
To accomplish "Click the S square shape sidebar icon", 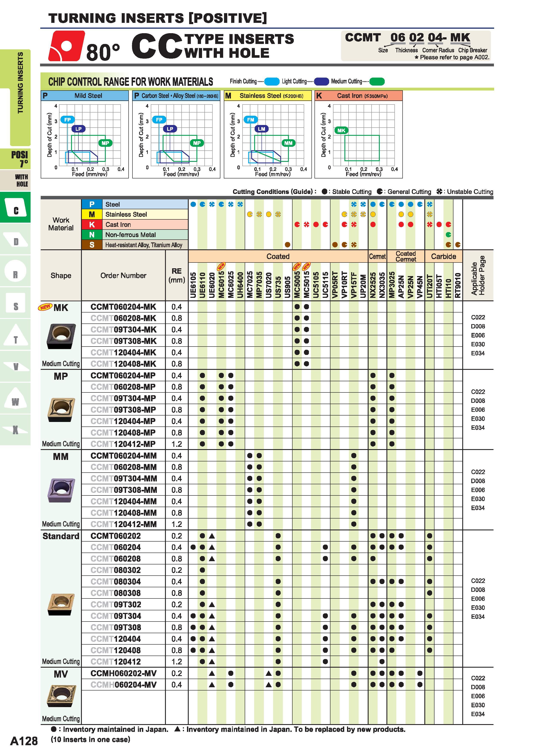I will 16,303.
